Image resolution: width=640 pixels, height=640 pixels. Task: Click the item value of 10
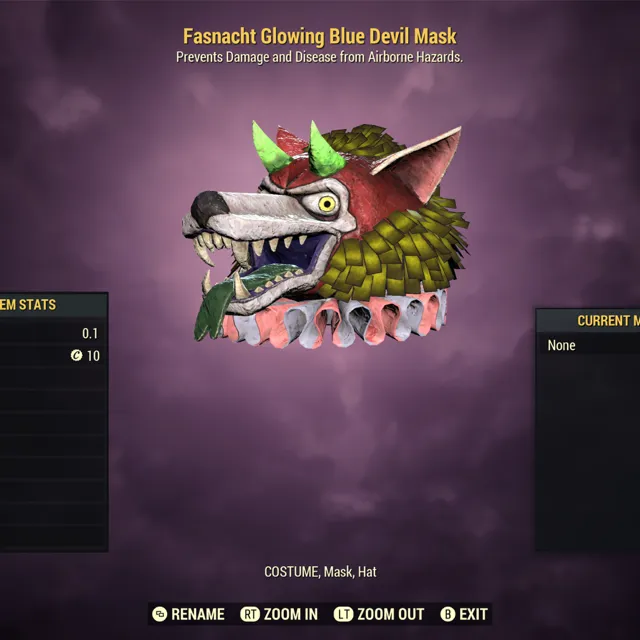tap(93, 356)
